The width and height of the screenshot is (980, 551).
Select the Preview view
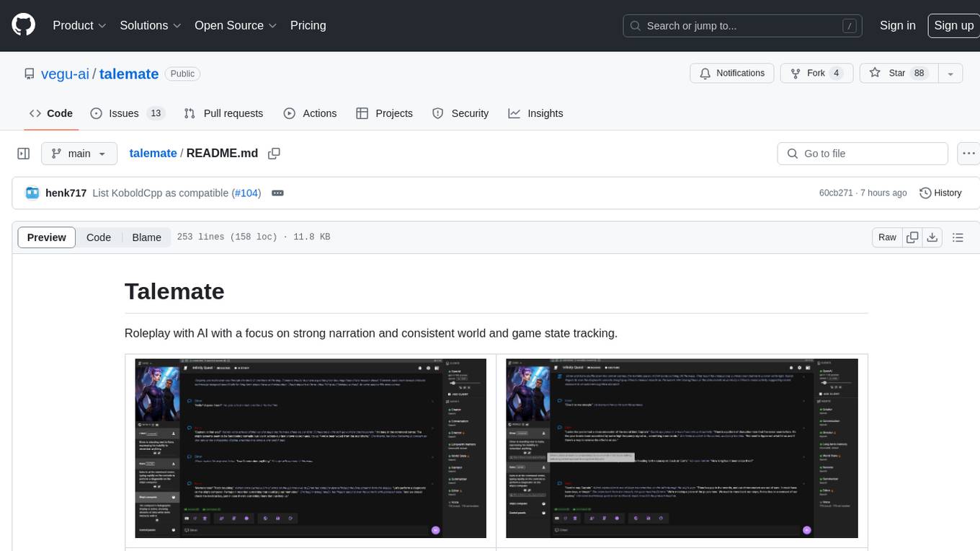(x=47, y=237)
